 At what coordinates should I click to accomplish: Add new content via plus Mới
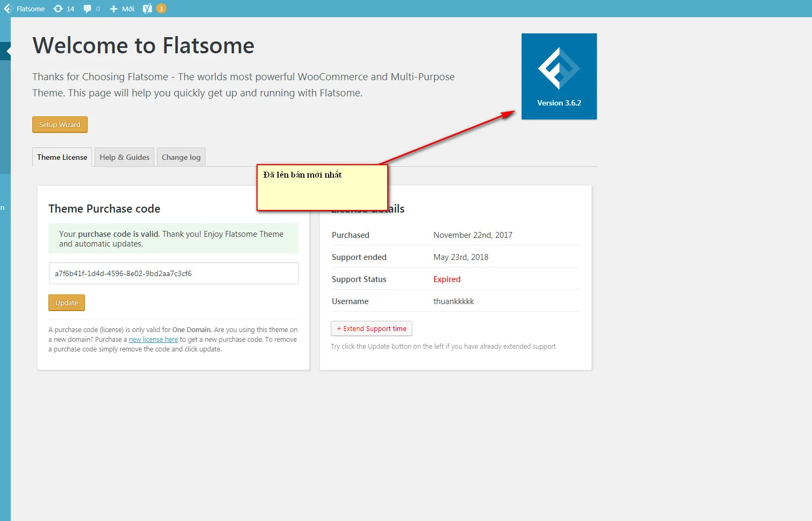[122, 9]
